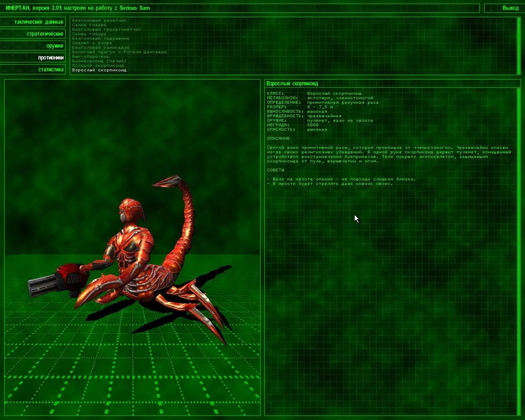Open the 'тактические данные' tab
This screenshot has height=420, width=525.
[x=33, y=22]
